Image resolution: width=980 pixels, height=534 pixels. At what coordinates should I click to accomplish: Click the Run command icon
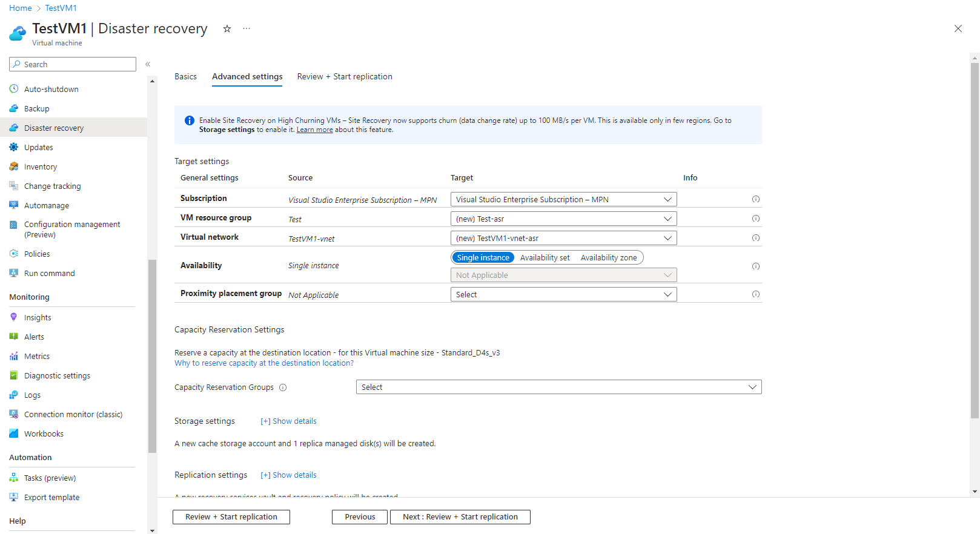coord(14,273)
